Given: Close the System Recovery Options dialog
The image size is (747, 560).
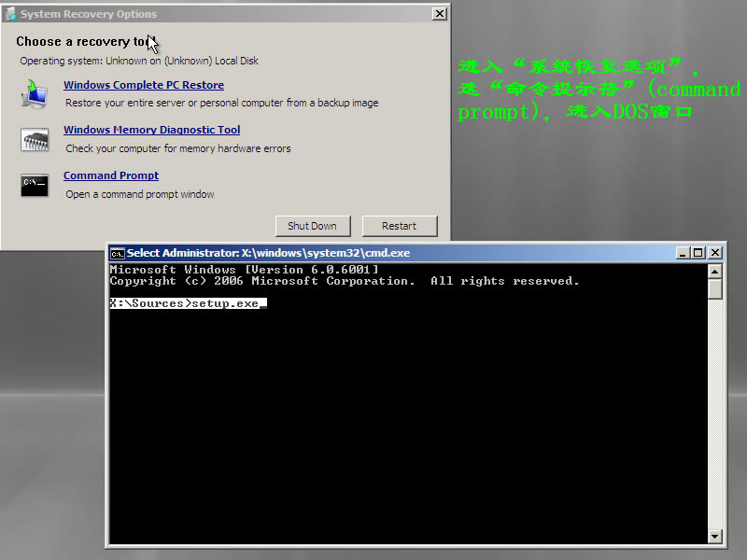Looking at the screenshot, I should 439,14.
